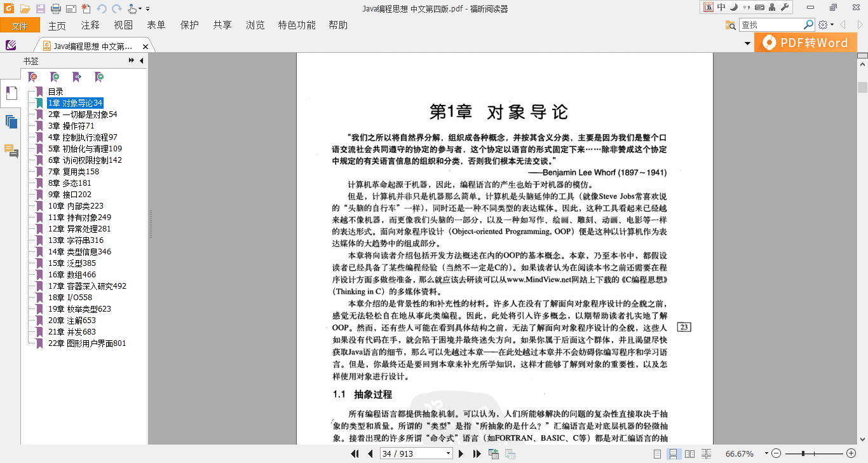
Task: Zoom out with the minus button
Action: (776, 453)
